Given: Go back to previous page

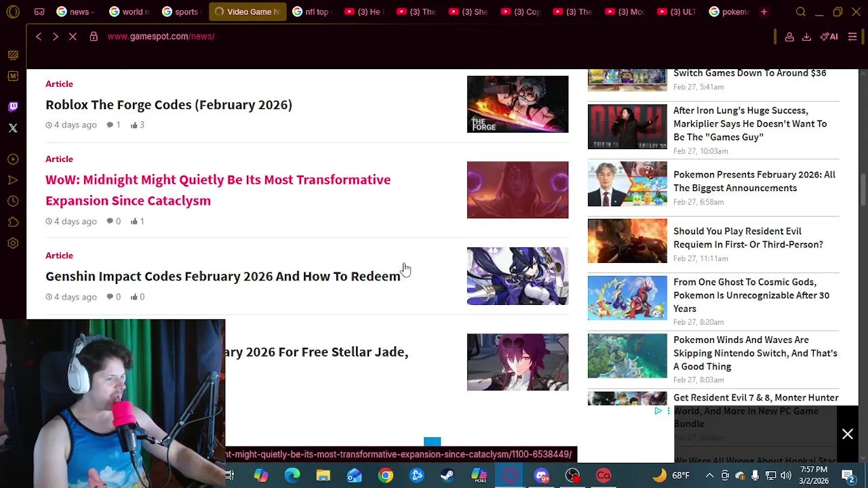Looking at the screenshot, I should [x=39, y=37].
